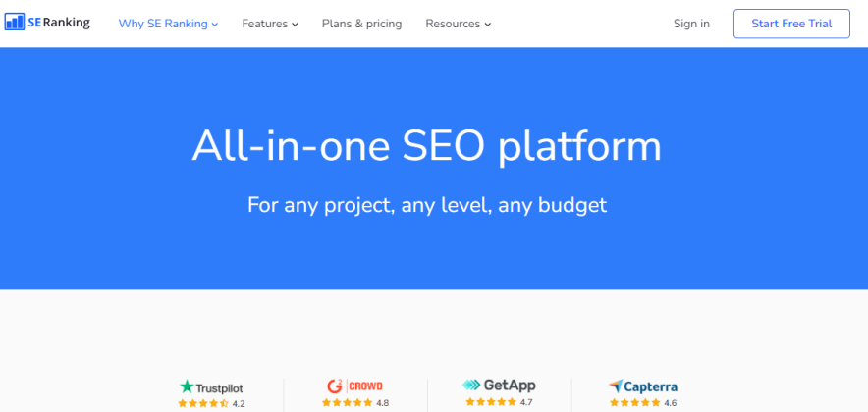
Task: Click the All-in-one SEO platform heading
Action: (426, 147)
